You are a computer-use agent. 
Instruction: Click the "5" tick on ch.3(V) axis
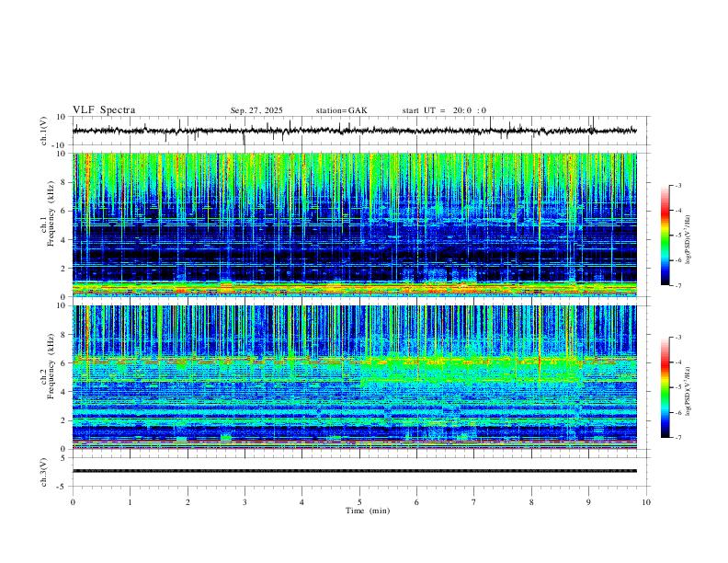point(63,457)
